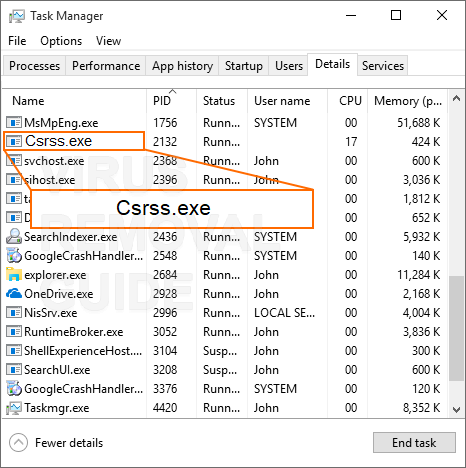466x468 pixels.
Task: Click the scroll down arrow
Action: pyautogui.click(x=456, y=409)
